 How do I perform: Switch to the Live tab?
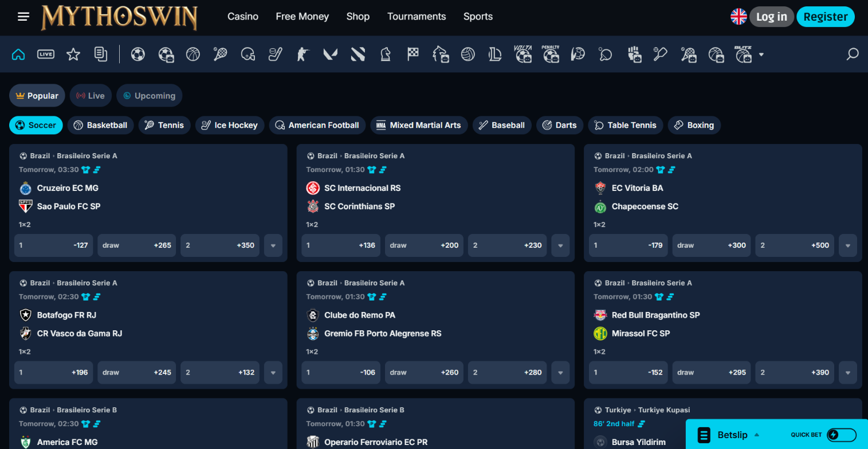(91, 96)
